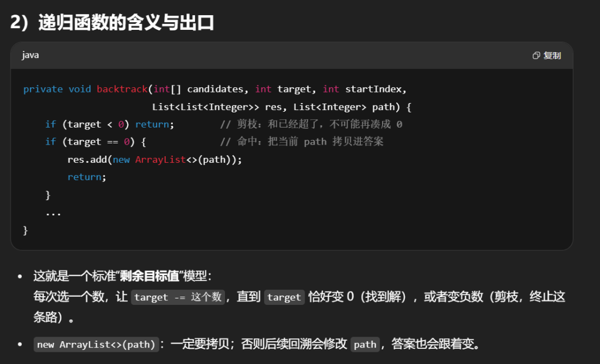This screenshot has width=600, height=364.
Task: Click the closing brace on the last code line
Action: (x=25, y=229)
